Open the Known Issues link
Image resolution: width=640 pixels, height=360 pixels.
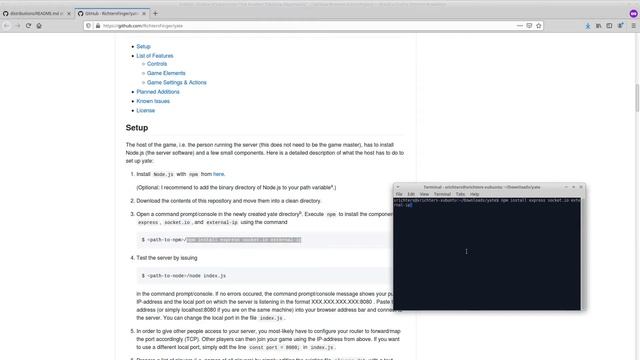point(153,101)
